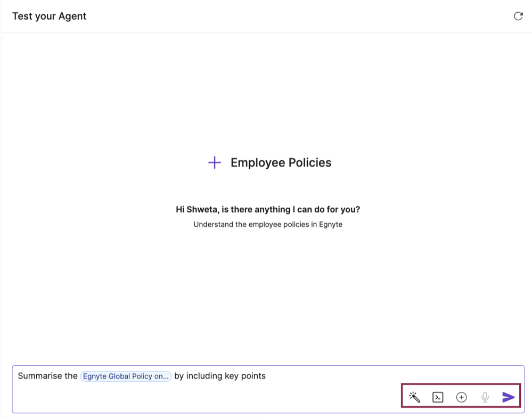Click the Hi Shweta greeting message
Viewport: 532px width, 419px height.
point(268,209)
